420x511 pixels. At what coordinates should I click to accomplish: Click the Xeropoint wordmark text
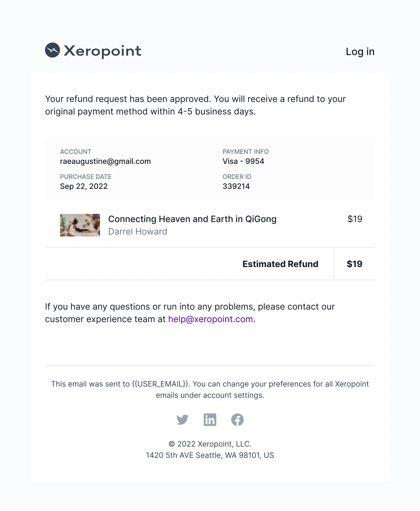(102, 51)
